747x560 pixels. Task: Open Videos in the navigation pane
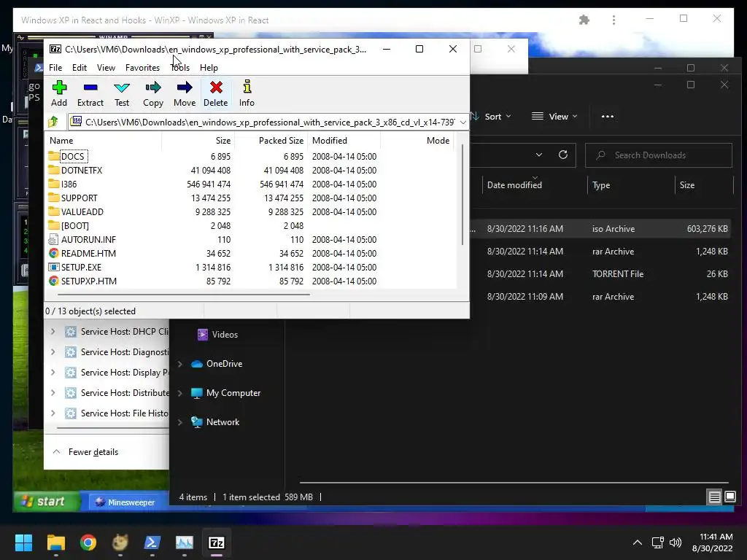click(217, 334)
